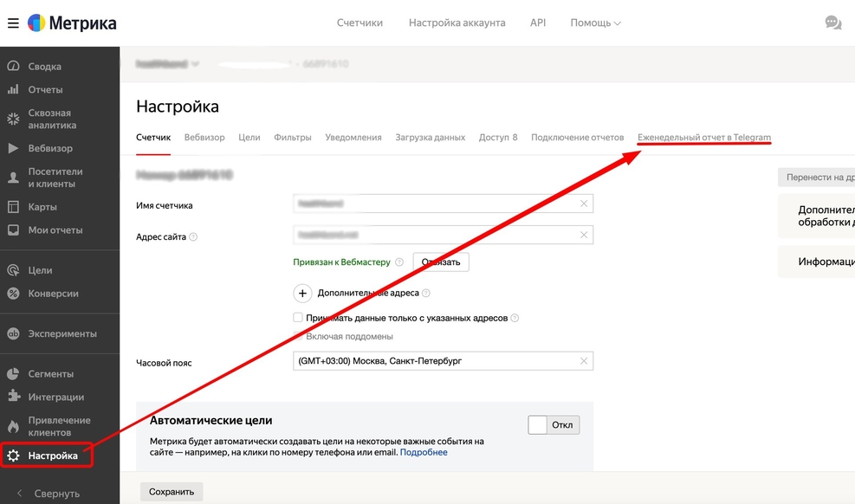This screenshot has width=855, height=504.
Task: Open Конверсии percent icon
Action: [13, 294]
